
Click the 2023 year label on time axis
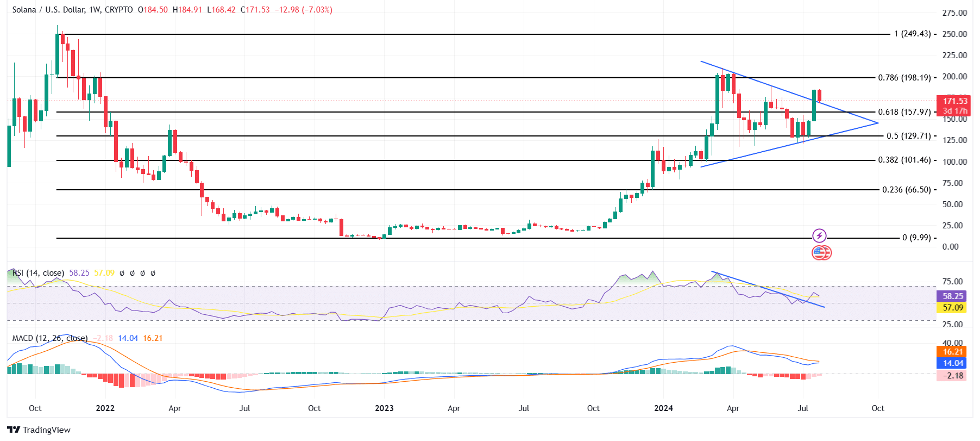(x=384, y=408)
